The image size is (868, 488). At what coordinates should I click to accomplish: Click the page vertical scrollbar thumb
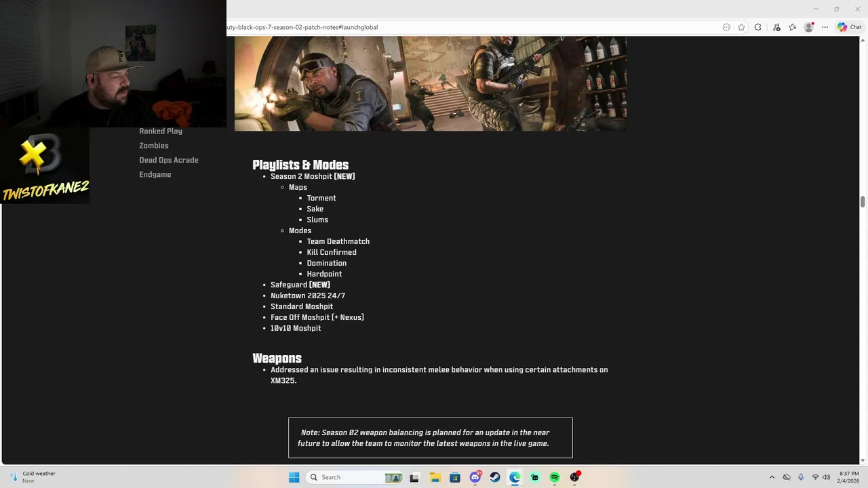(863, 201)
